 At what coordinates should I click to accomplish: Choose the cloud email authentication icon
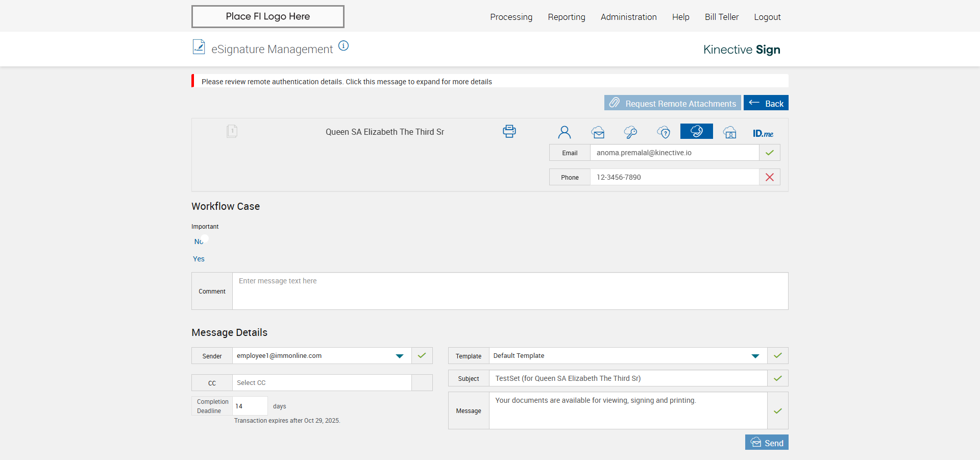click(x=598, y=133)
